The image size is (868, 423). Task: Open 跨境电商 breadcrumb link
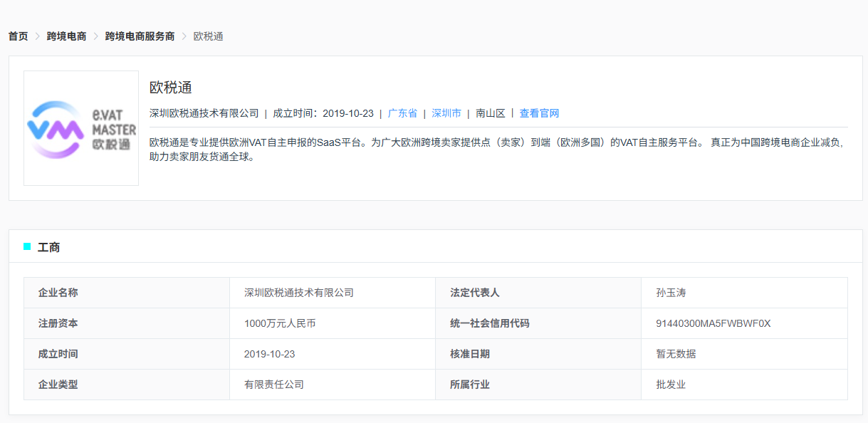pos(66,36)
